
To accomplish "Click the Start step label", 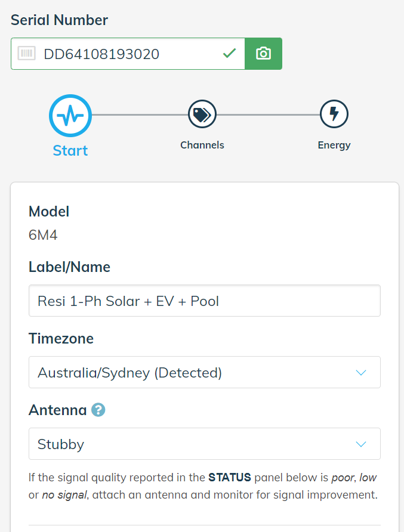I will click(70, 151).
